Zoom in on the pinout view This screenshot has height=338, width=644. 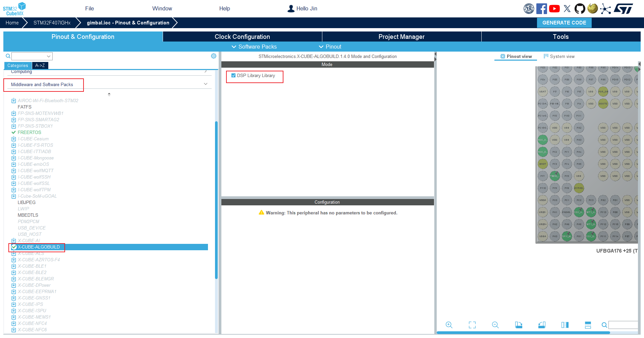click(449, 325)
